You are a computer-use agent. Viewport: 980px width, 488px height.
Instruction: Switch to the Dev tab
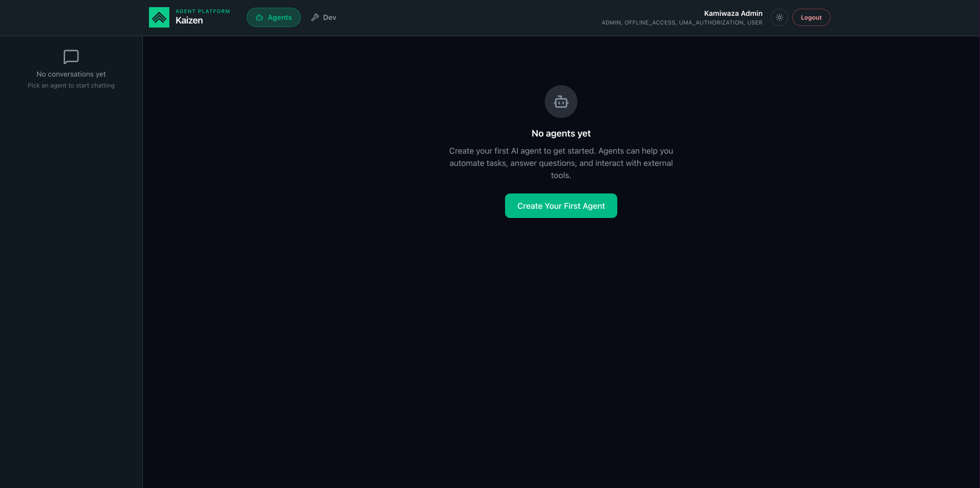pos(323,17)
